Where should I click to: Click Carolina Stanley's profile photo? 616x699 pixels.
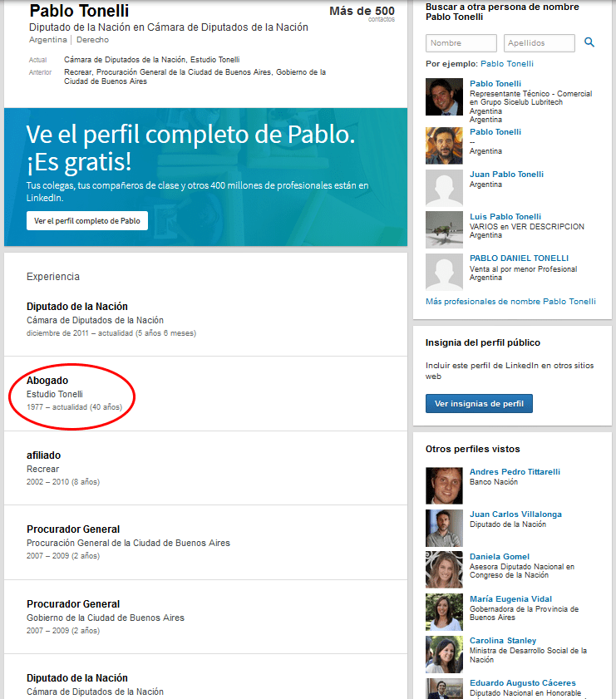pos(444,655)
